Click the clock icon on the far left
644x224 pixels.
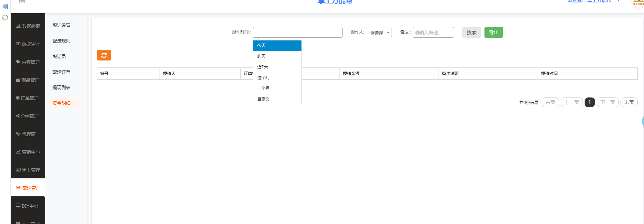click(x=5, y=18)
